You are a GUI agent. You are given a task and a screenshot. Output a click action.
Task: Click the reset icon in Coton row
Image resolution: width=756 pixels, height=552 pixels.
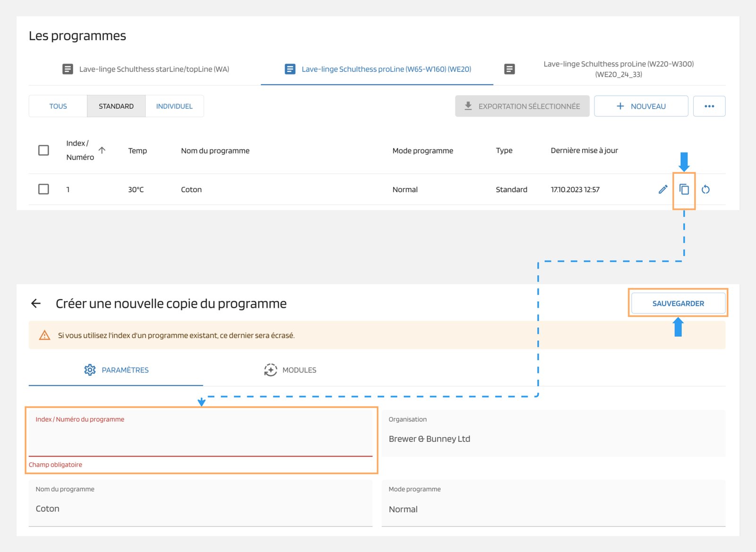[705, 189]
